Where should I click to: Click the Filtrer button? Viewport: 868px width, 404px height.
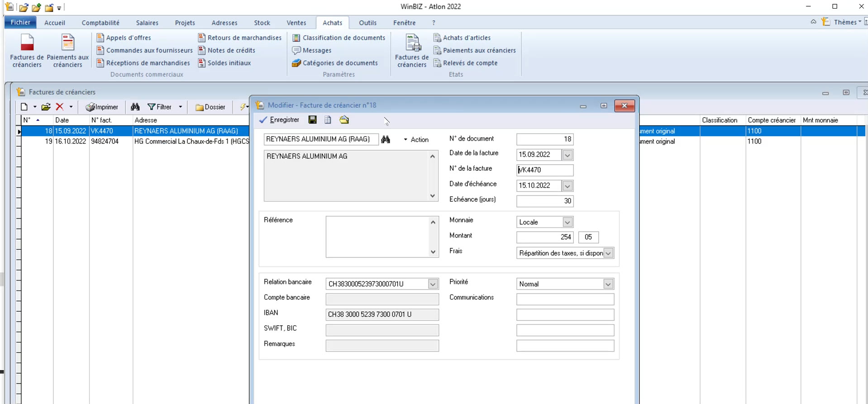click(x=160, y=107)
